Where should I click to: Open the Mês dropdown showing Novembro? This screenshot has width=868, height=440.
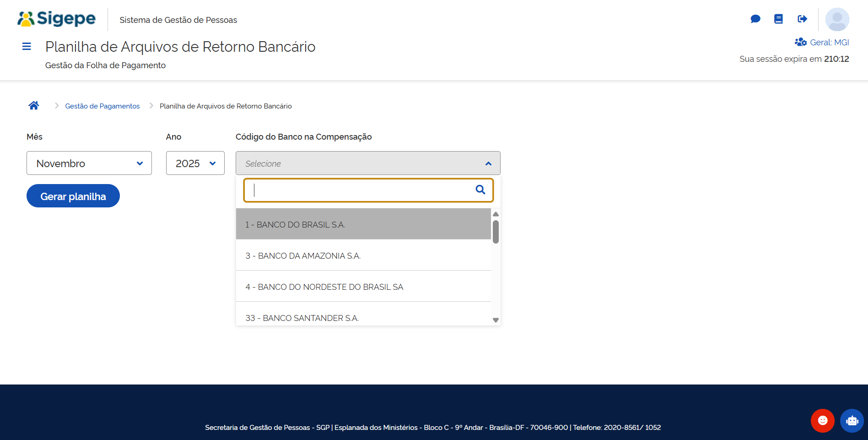click(x=89, y=163)
